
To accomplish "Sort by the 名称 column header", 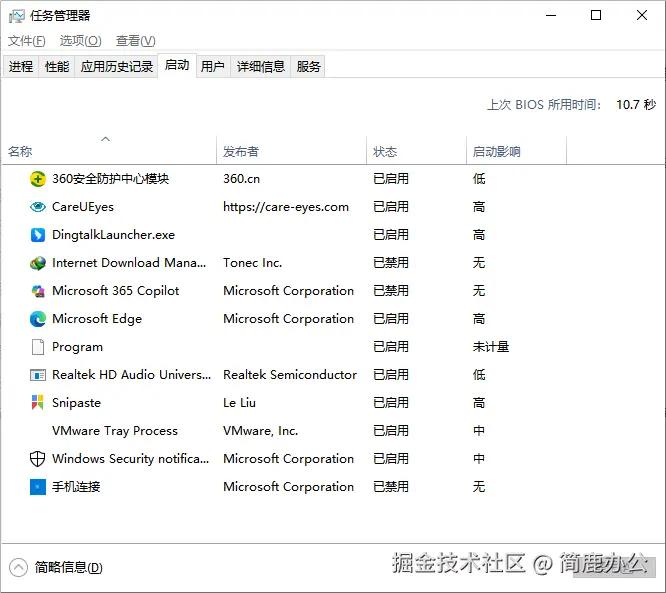I will coord(110,152).
